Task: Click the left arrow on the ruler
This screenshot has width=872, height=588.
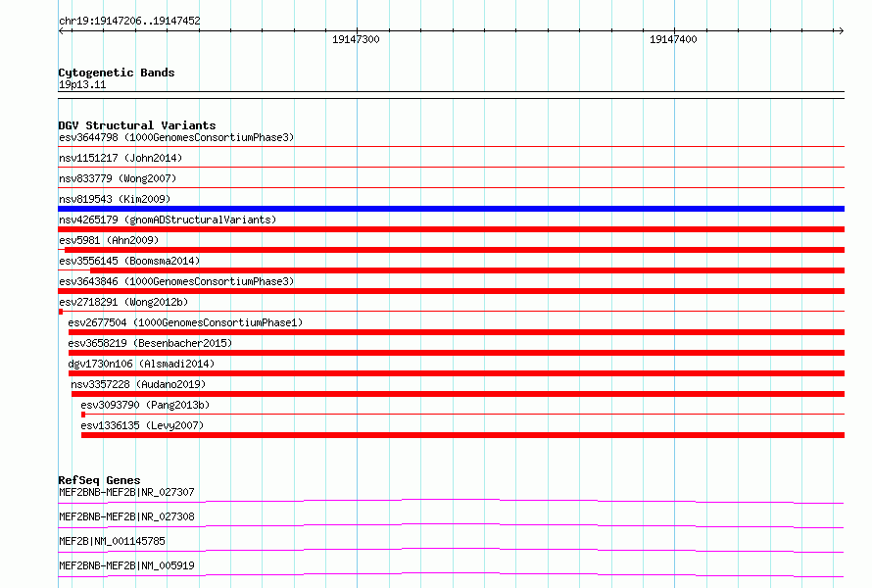Action: click(62, 30)
